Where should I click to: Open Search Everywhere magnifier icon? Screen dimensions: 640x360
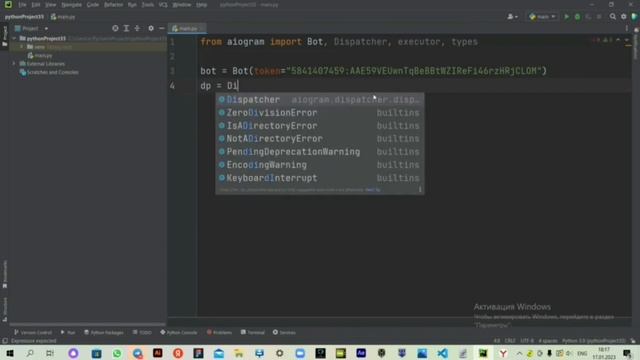pos(613,17)
